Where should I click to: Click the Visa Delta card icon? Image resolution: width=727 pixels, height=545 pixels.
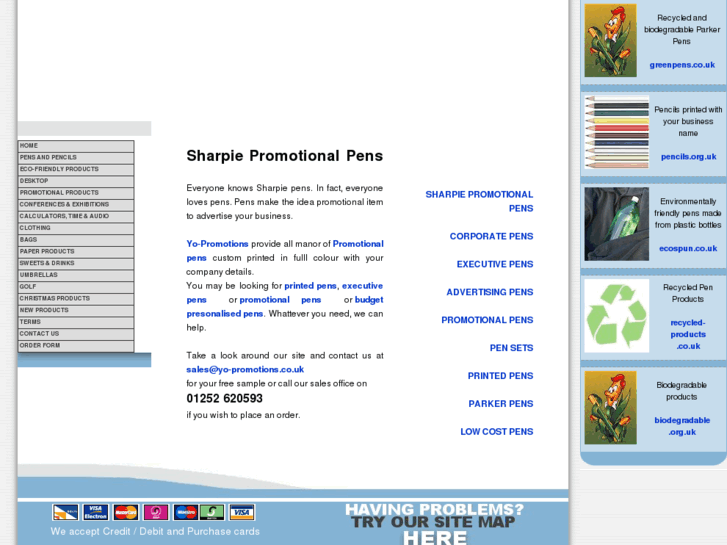[x=65, y=513]
